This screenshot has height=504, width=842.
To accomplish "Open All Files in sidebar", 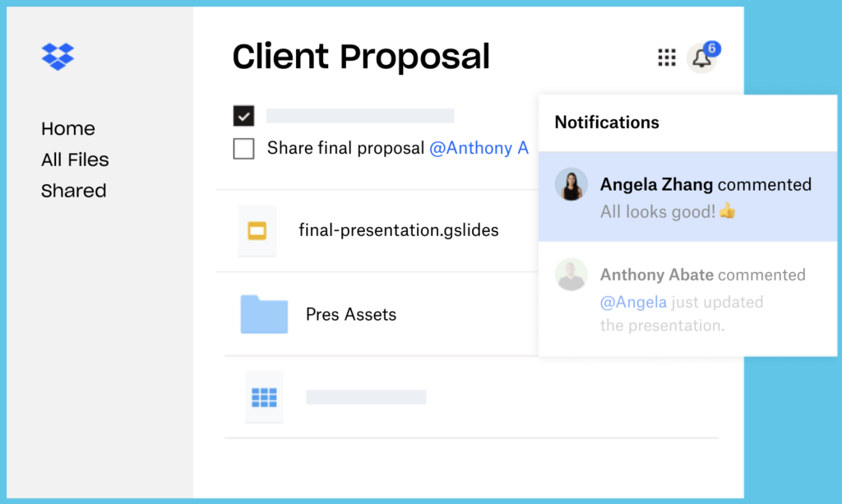I will pyautogui.click(x=75, y=160).
